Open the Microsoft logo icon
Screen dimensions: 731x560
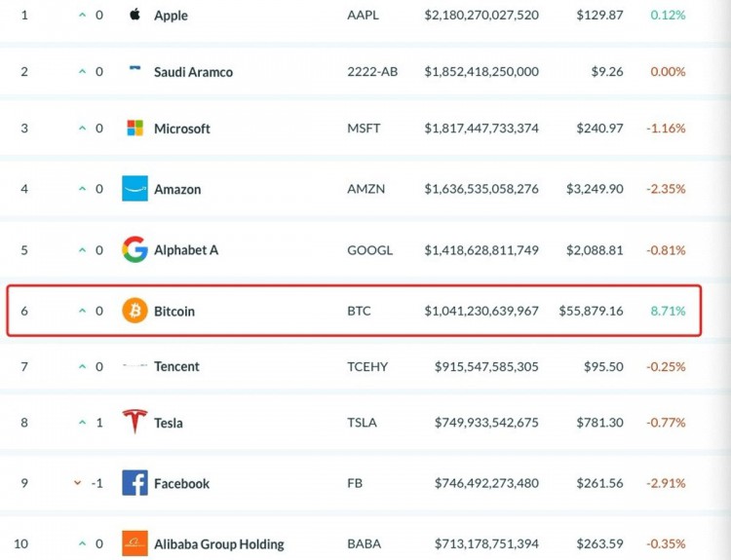coord(135,128)
